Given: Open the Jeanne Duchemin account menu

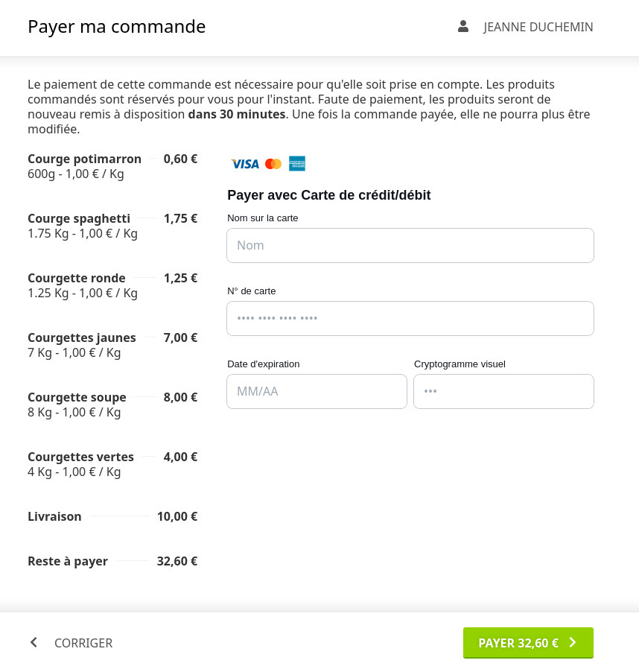Looking at the screenshot, I should click(538, 27).
